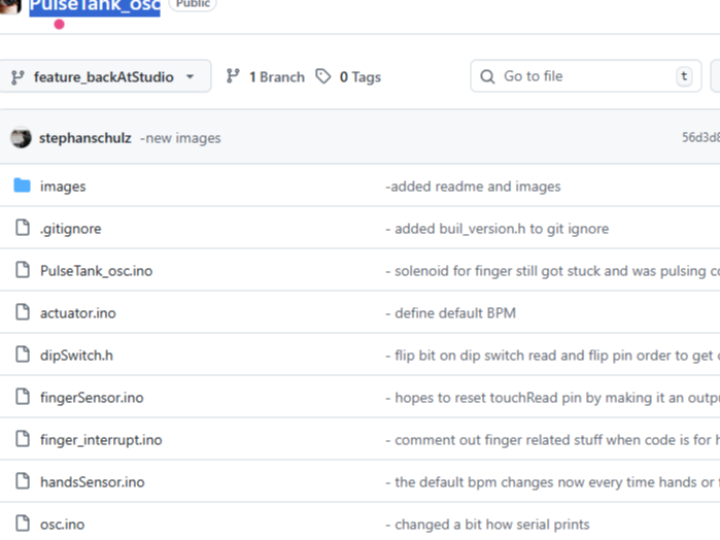Click the file icon beside dipSwitch.h
720x540 pixels.
coord(22,355)
